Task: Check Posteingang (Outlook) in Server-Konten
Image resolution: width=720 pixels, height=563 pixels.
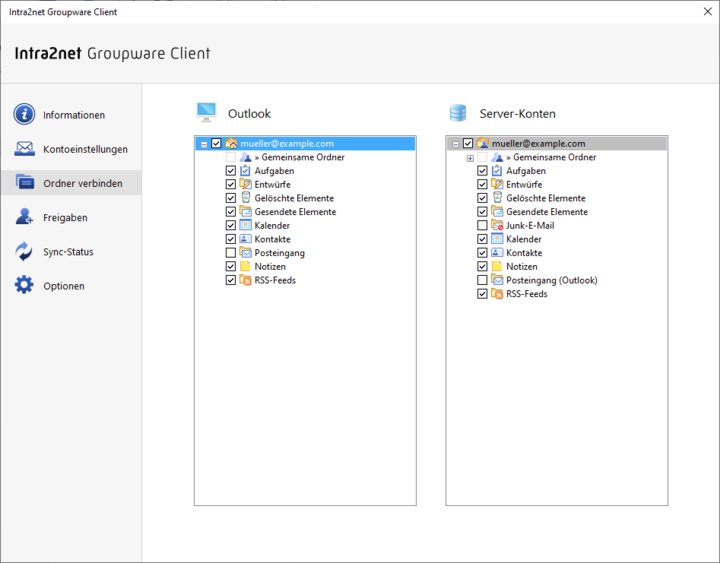Action: (x=482, y=280)
